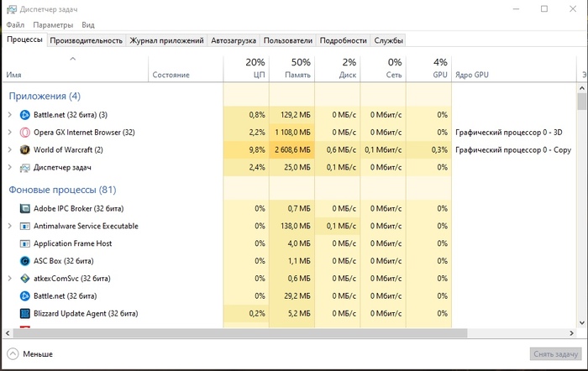Expand the Battle.net (32 бита) (3) group
The image size is (588, 371).
[10, 115]
